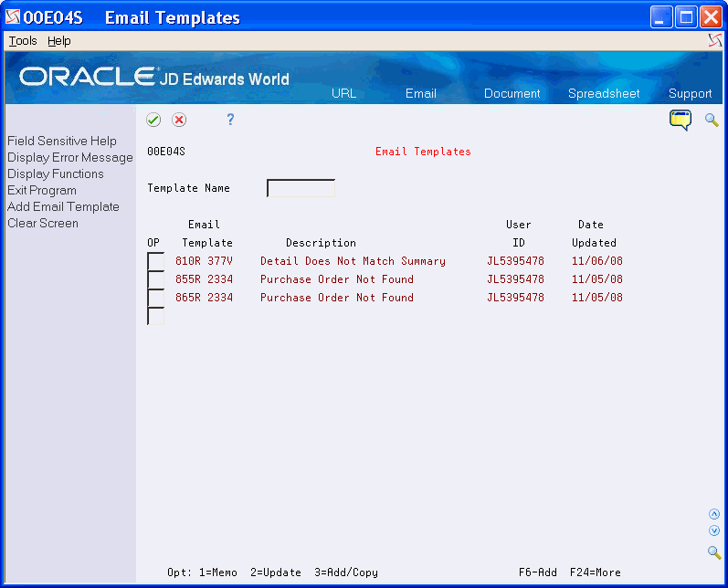The image size is (728, 588).
Task: Click the empty fourth OP field
Action: tap(156, 316)
